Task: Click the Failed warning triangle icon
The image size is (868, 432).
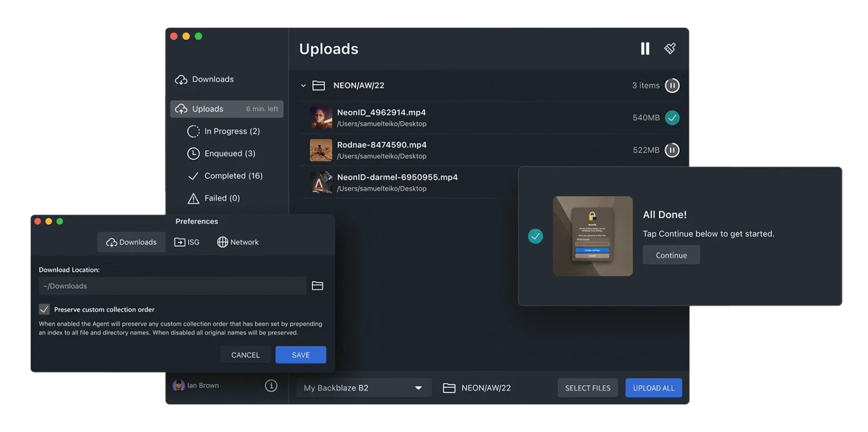Action: point(193,198)
